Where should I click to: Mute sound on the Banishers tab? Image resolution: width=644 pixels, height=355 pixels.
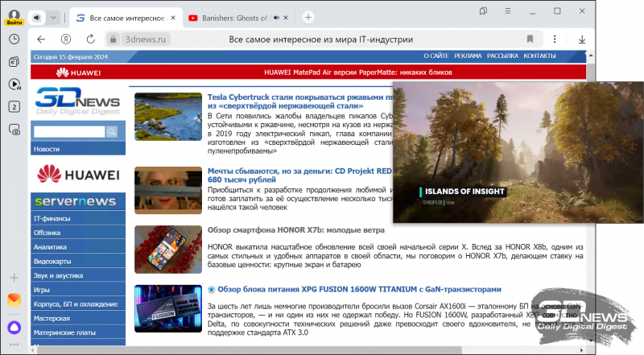pyautogui.click(x=275, y=17)
